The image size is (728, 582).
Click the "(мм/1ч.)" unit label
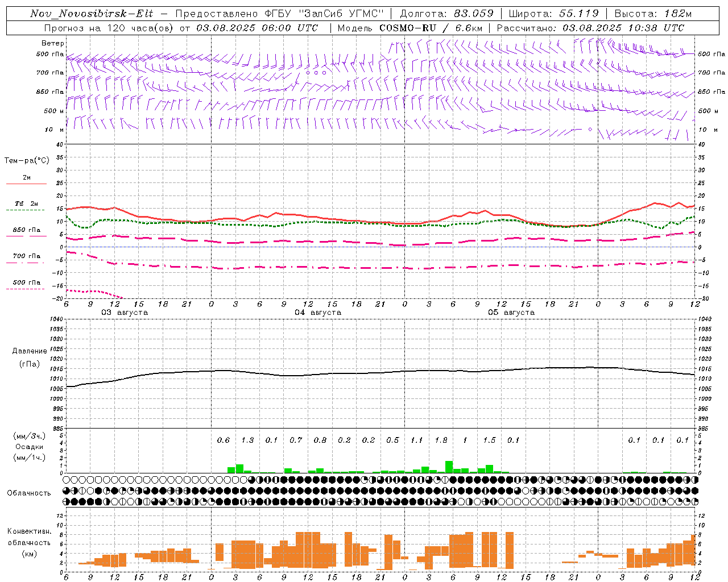point(28,458)
